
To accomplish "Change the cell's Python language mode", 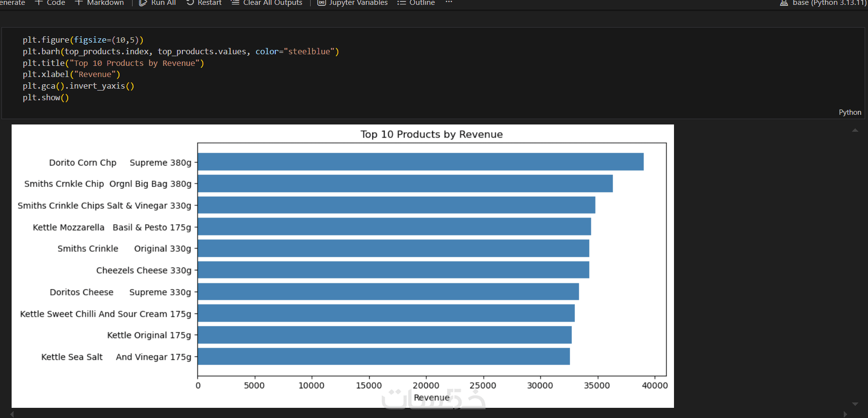I will [850, 112].
